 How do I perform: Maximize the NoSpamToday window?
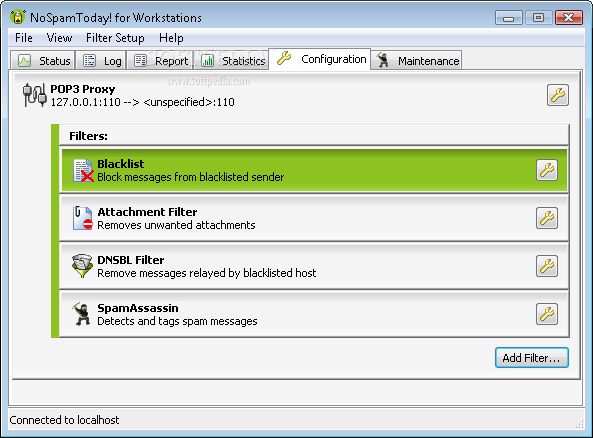pyautogui.click(x=538, y=18)
